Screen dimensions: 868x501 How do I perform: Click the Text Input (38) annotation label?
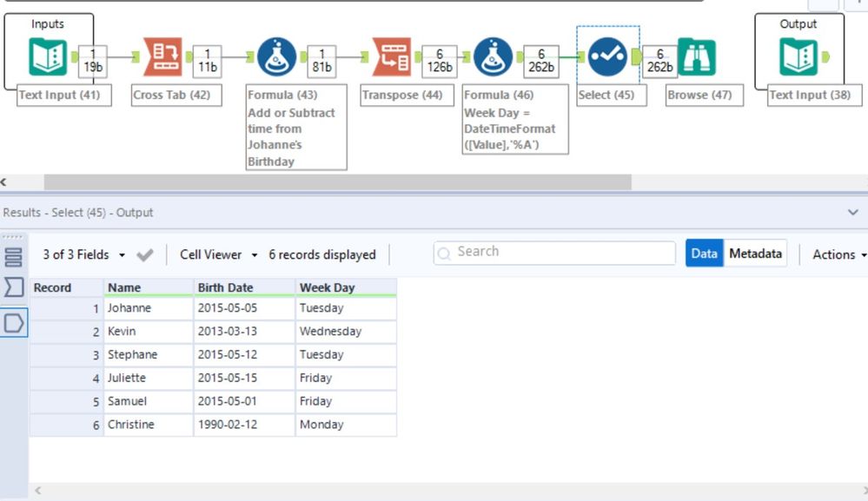tap(814, 96)
